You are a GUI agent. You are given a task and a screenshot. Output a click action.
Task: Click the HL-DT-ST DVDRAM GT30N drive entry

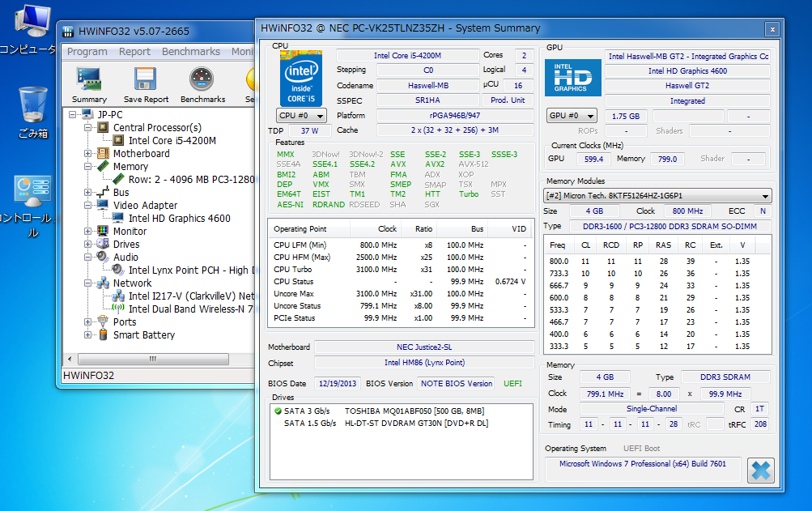tap(416, 423)
